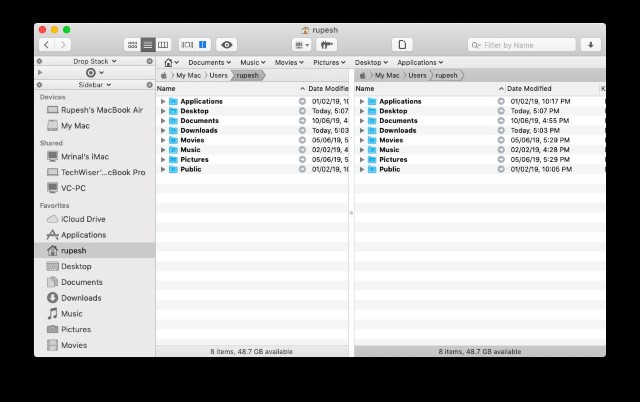The image size is (640, 402).
Task: Expand the Pictures folder in right pane
Action: pyautogui.click(x=362, y=160)
